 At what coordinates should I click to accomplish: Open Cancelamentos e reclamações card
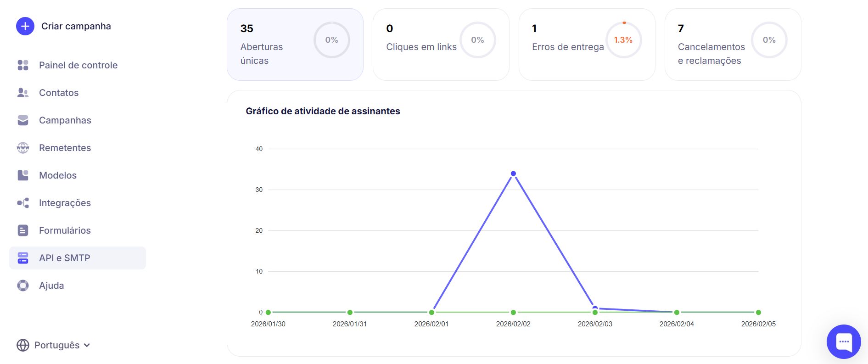733,45
